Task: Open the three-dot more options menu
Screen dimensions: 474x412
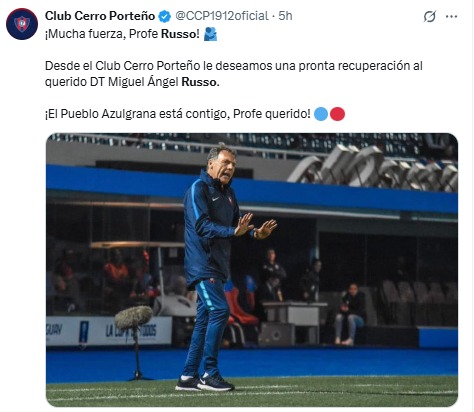Action: click(451, 16)
